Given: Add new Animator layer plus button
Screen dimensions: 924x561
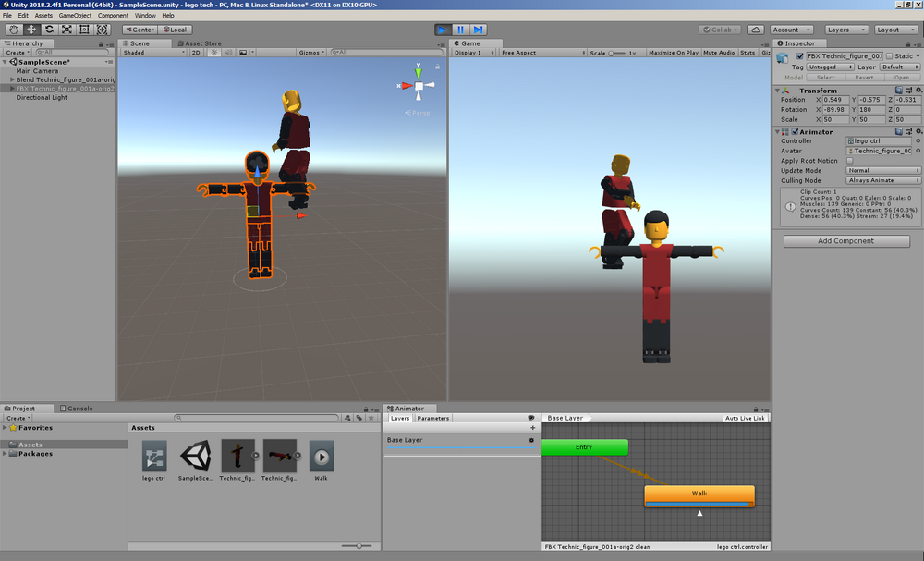Looking at the screenshot, I should click(533, 428).
